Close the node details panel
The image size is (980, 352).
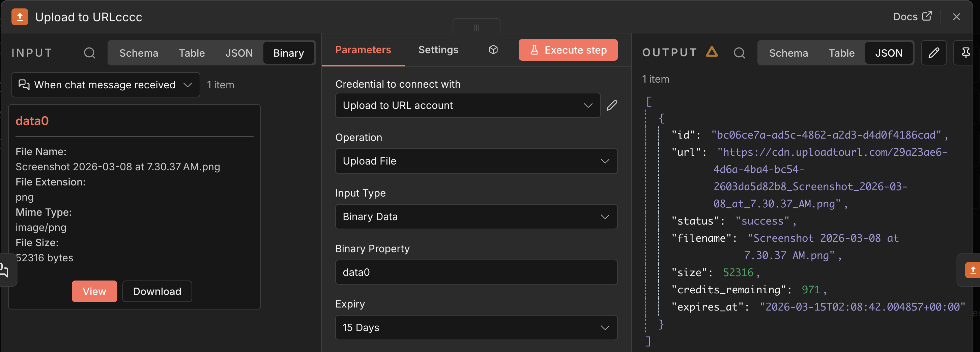956,17
